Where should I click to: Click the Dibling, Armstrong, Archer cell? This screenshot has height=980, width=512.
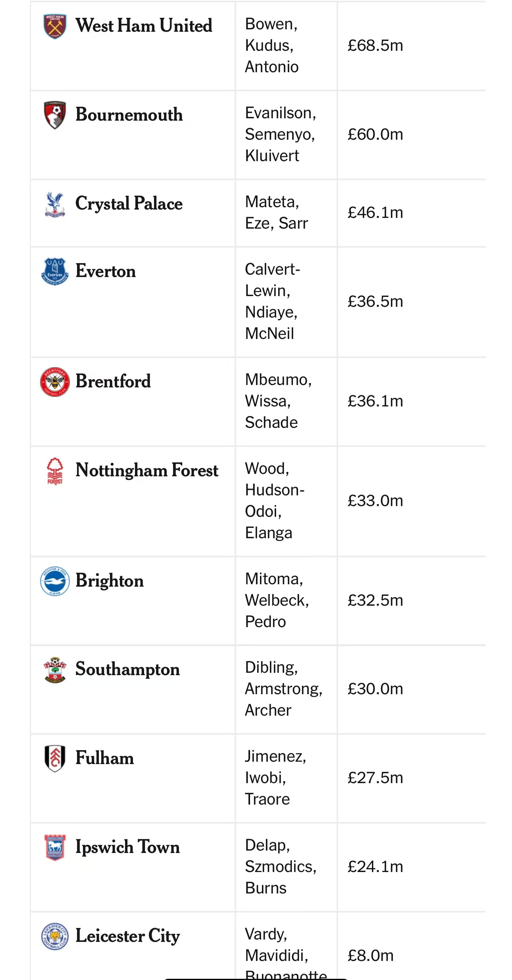[283, 689]
